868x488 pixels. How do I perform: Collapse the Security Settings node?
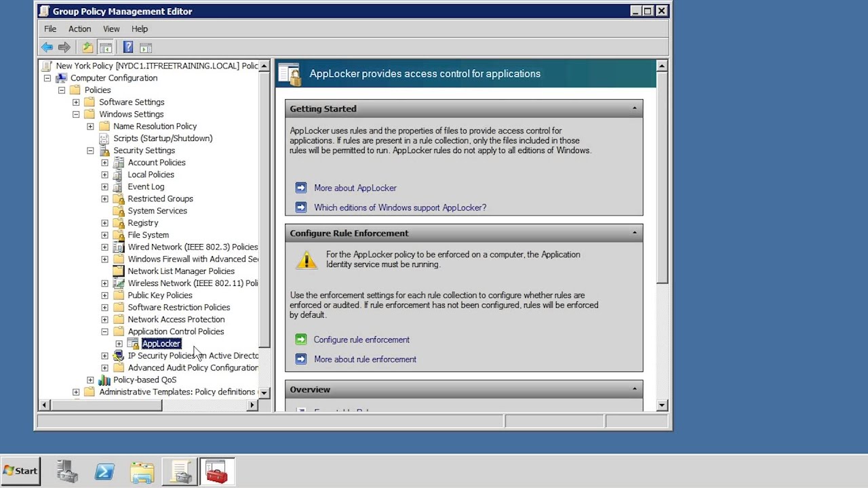point(90,150)
